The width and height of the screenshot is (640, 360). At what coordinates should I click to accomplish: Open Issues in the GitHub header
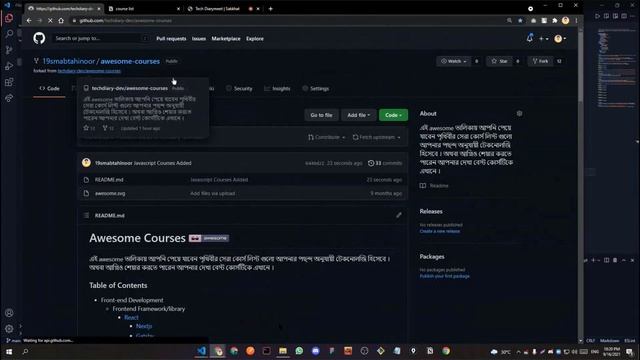click(x=199, y=38)
